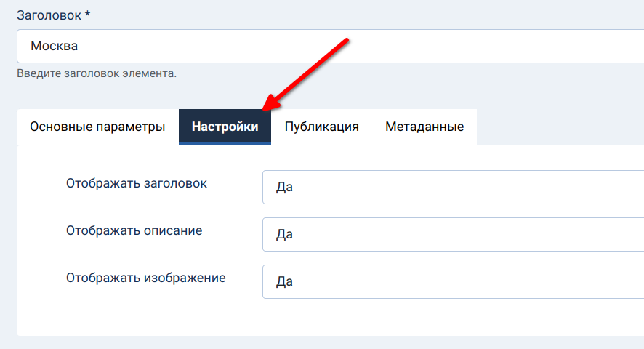
Task: Expand the Отображать описание dropdown
Action: pos(451,235)
